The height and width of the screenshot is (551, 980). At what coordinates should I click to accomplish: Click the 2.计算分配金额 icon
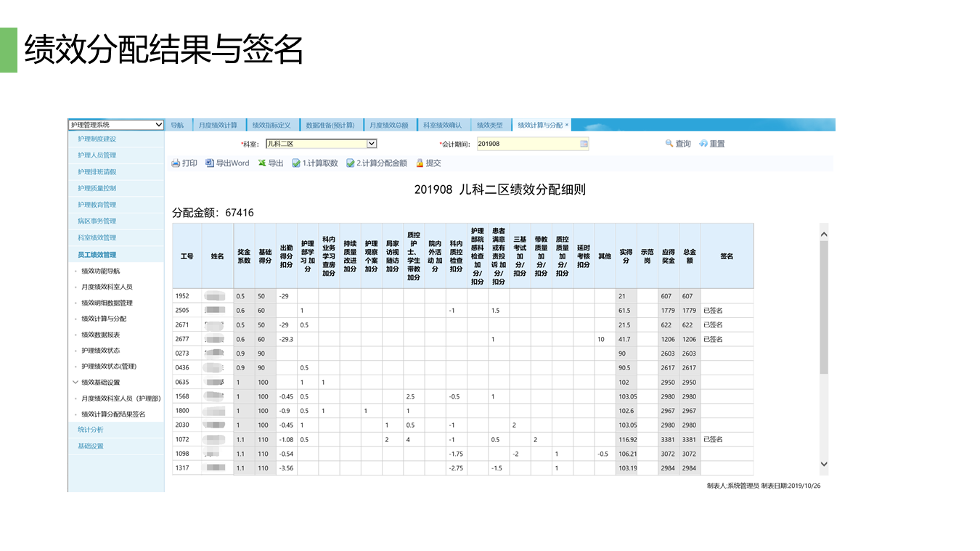click(351, 163)
